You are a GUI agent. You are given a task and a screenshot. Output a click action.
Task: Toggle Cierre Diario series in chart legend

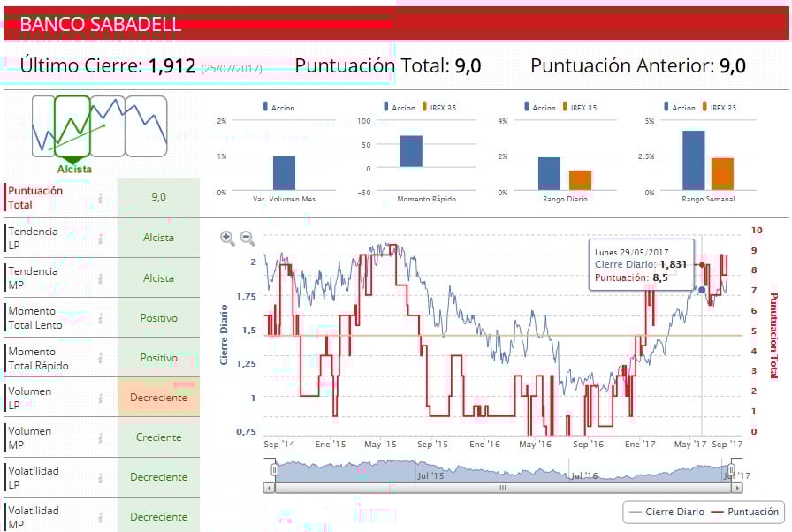pyautogui.click(x=666, y=512)
